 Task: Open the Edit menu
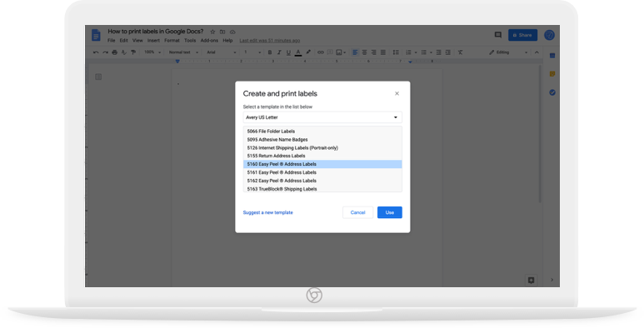pyautogui.click(x=123, y=41)
